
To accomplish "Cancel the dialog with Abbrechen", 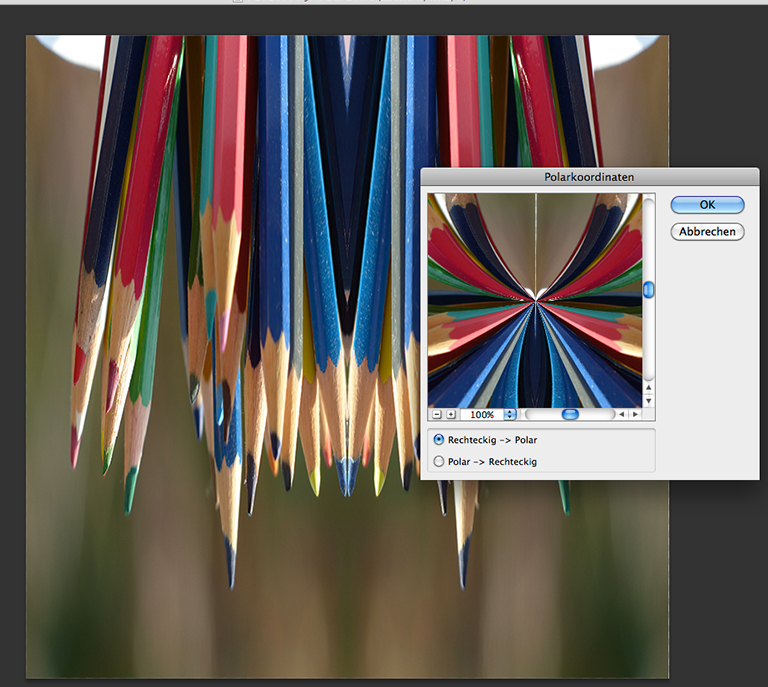I will (707, 232).
